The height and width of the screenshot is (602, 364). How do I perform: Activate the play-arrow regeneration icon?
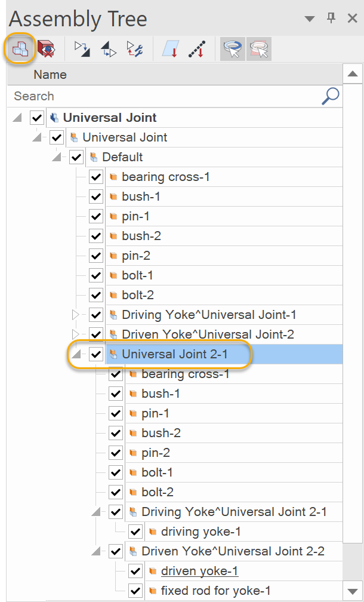[x=81, y=49]
